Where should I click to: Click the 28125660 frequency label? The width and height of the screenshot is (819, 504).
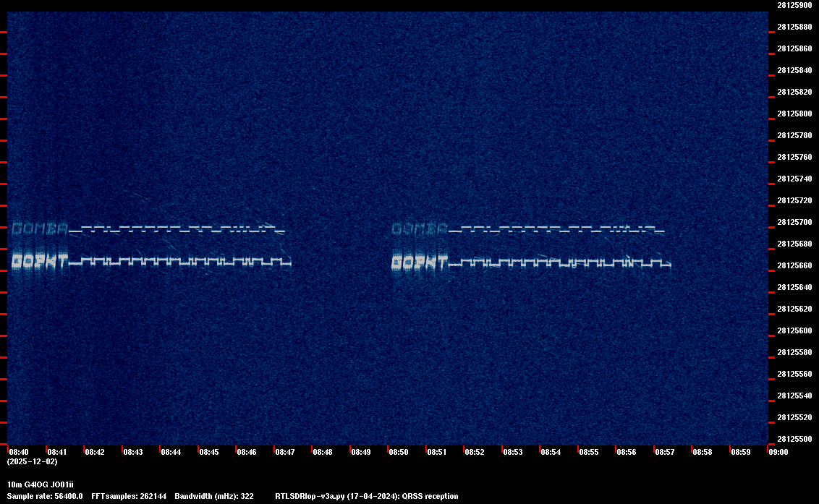[794, 265]
